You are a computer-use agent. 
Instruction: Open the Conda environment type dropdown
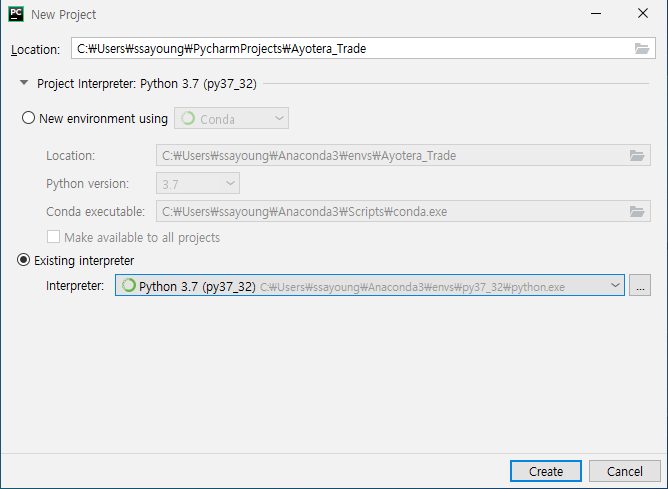231,118
